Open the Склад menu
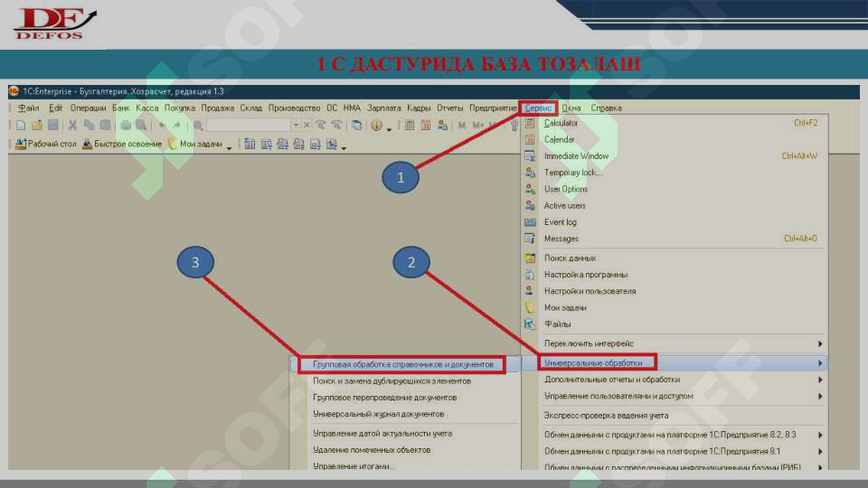The height and width of the screenshot is (488, 868). 250,108
